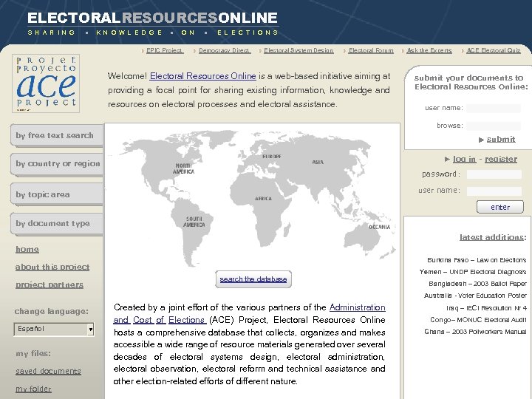
Task: Click Africa on the world map
Action: pos(263,199)
